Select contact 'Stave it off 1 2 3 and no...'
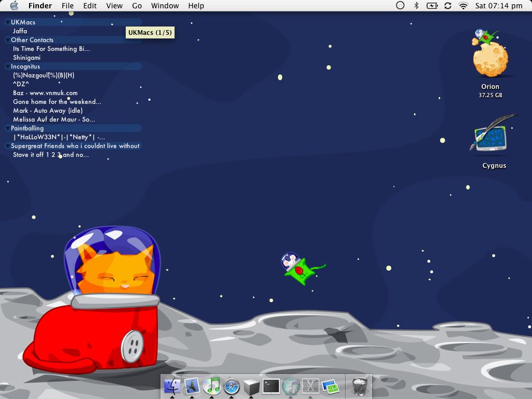The height and width of the screenshot is (399, 532). (51, 155)
